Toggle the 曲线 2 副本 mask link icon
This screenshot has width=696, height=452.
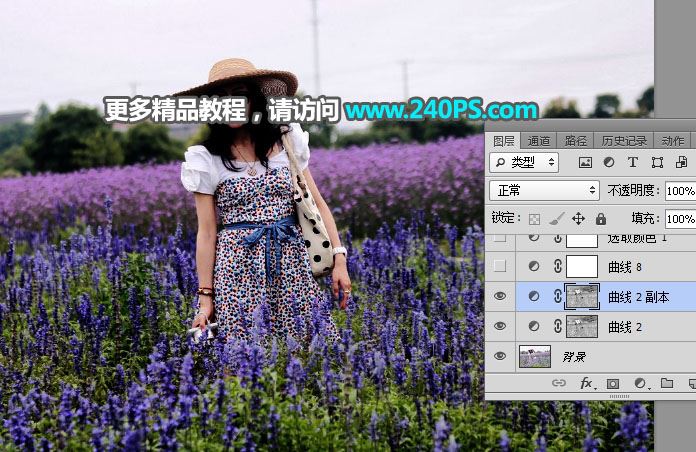(558, 296)
